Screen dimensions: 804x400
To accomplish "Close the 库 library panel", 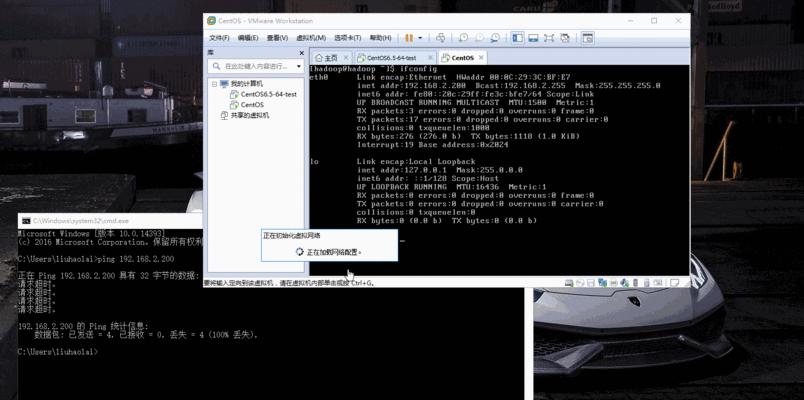I will [302, 53].
